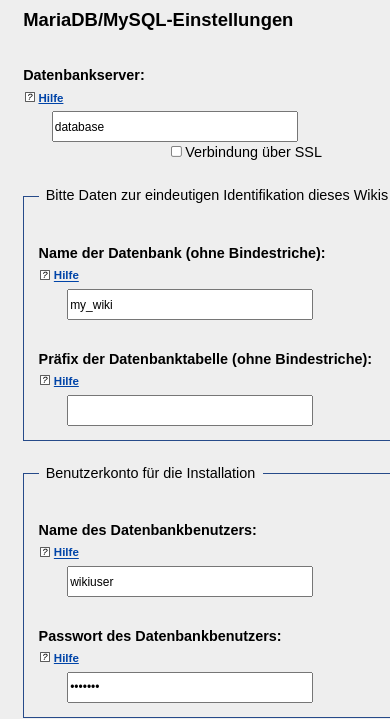Click 'Name der Datenbank (ohne Bindestriche):' label
This screenshot has height=719, width=390.
[x=182, y=253]
